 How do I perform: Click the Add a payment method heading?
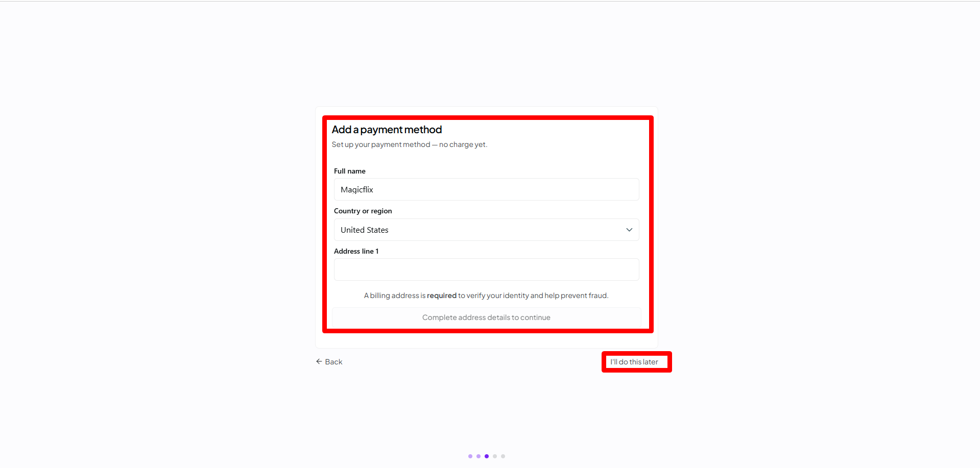click(387, 130)
